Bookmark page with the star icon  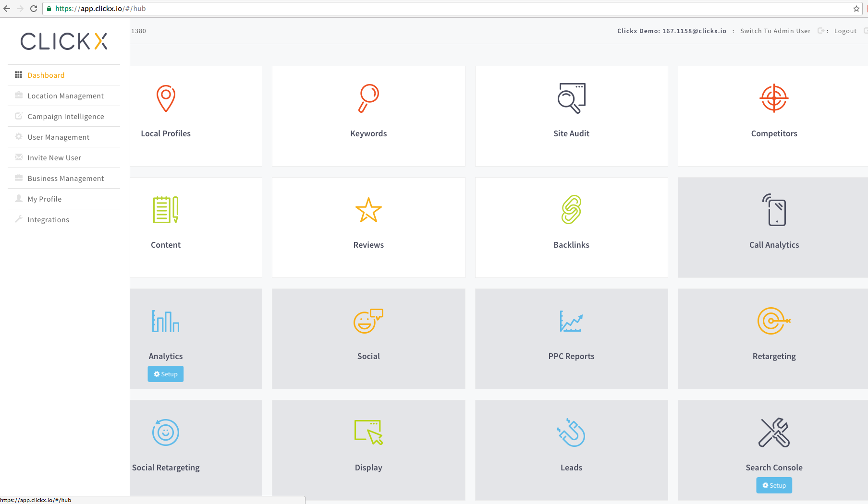coord(856,9)
